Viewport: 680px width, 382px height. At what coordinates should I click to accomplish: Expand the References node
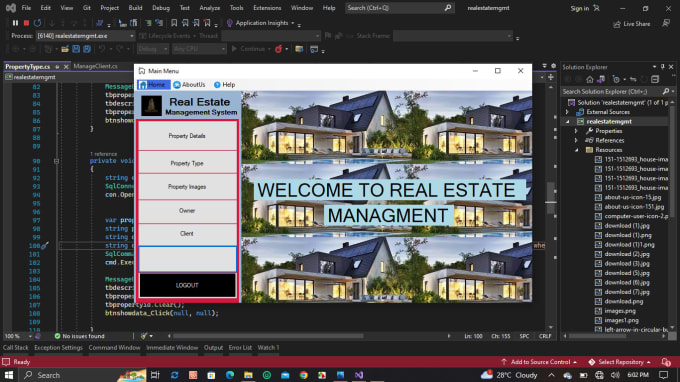[576, 140]
